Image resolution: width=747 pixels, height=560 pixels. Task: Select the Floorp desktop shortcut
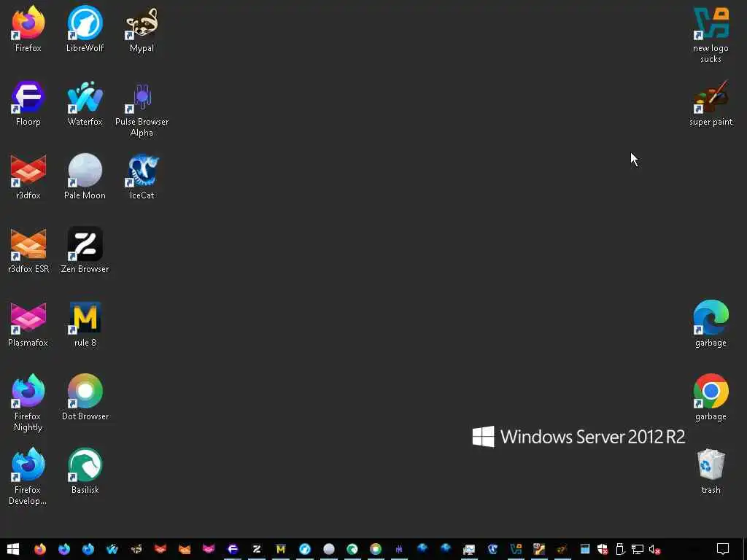[x=28, y=104]
